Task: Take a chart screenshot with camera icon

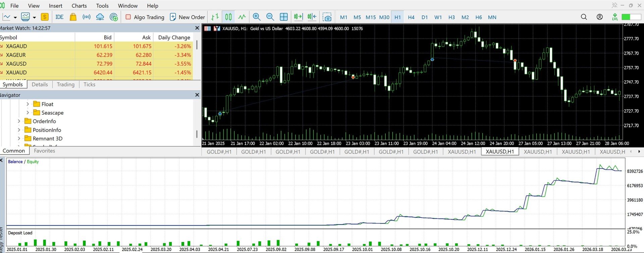Action: tap(327, 17)
